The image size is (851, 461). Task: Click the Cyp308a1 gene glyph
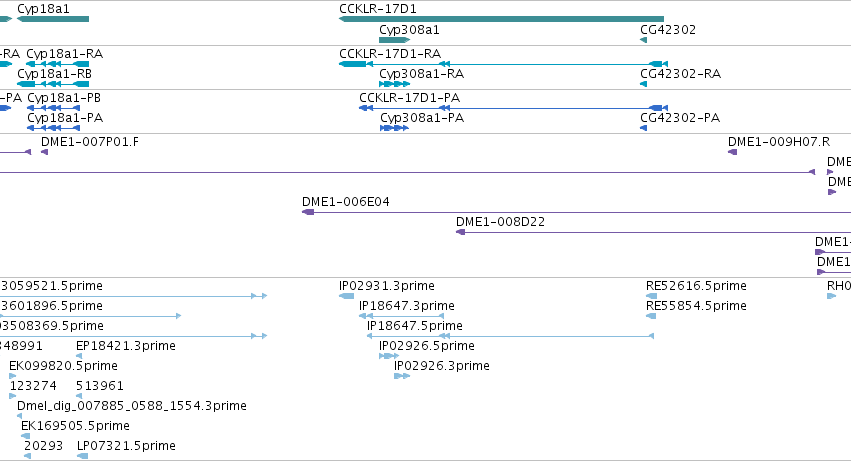pyautogui.click(x=395, y=40)
